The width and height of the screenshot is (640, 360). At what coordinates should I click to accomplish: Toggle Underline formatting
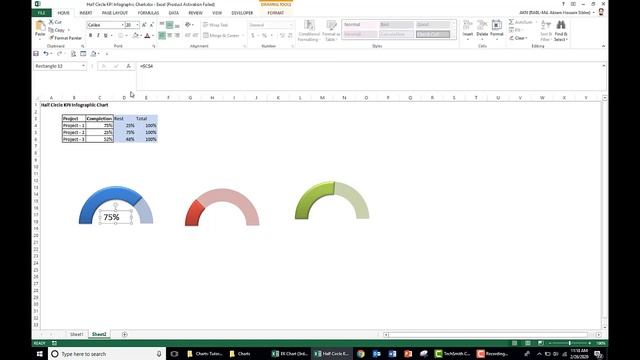click(x=106, y=36)
